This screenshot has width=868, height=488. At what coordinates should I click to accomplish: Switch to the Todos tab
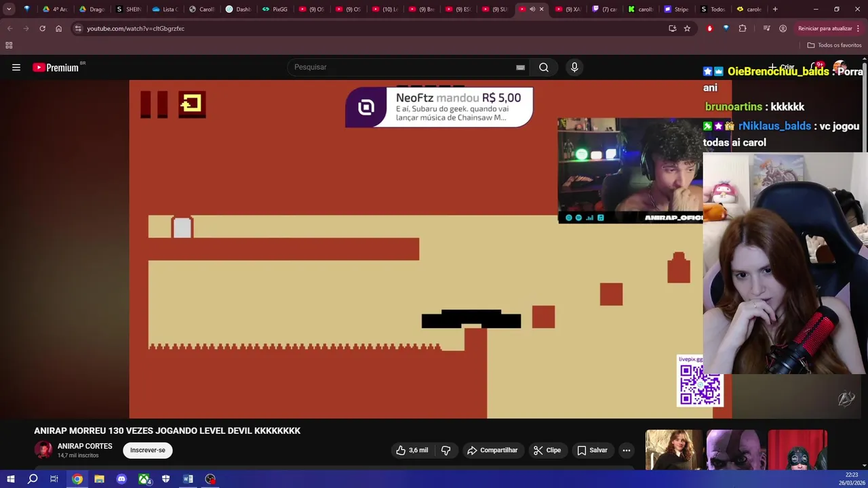tap(713, 9)
